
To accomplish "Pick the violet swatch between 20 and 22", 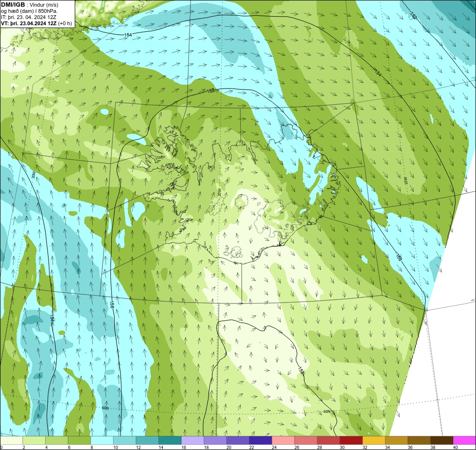I will tap(238, 440).
